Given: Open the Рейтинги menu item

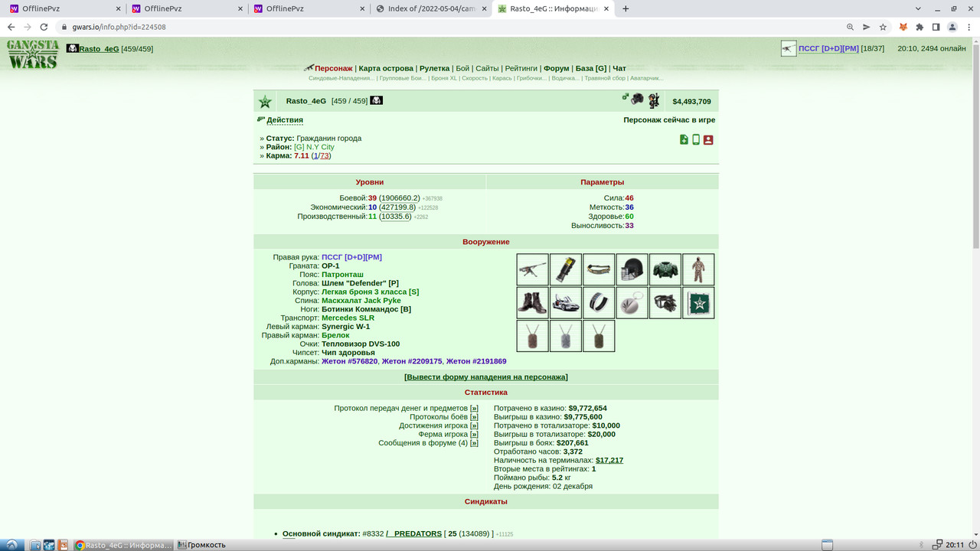Looking at the screenshot, I should [521, 68].
